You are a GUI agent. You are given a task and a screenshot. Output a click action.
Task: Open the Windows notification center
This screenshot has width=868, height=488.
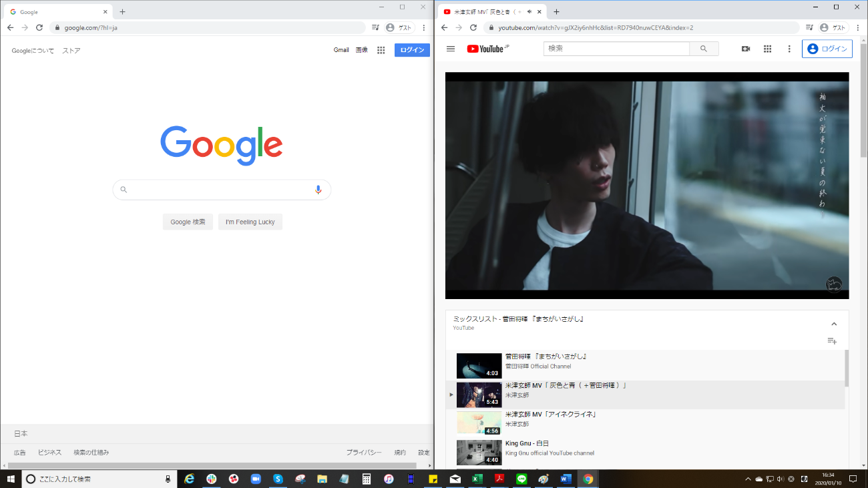(853, 479)
